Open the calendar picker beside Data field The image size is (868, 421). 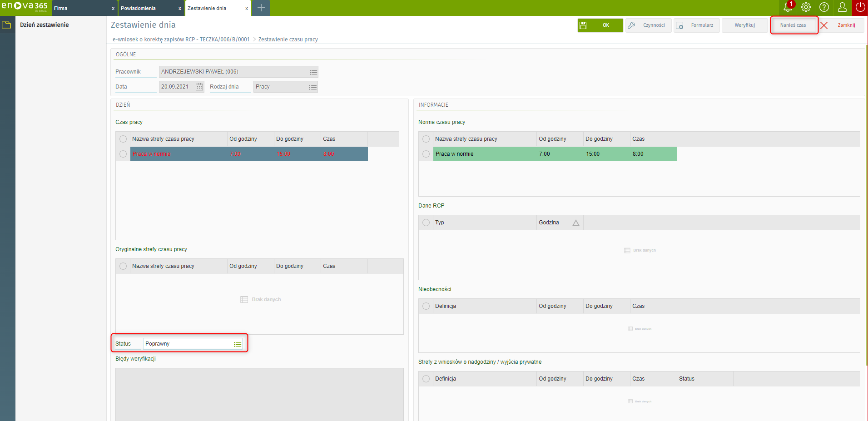pyautogui.click(x=199, y=87)
